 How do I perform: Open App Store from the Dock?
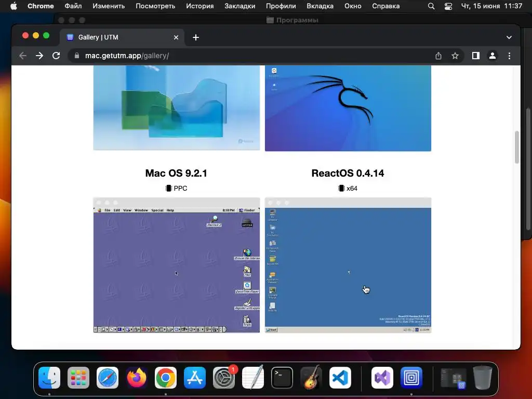point(195,378)
